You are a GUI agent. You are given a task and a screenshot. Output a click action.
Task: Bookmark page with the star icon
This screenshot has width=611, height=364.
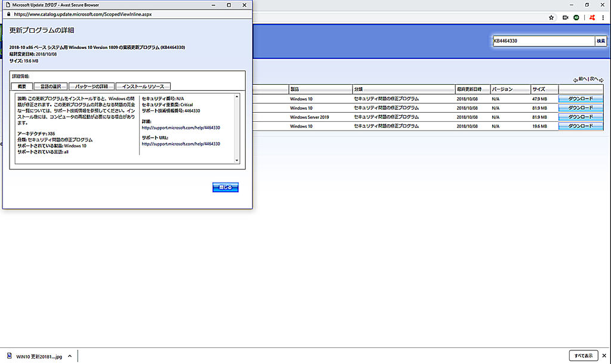[551, 17]
